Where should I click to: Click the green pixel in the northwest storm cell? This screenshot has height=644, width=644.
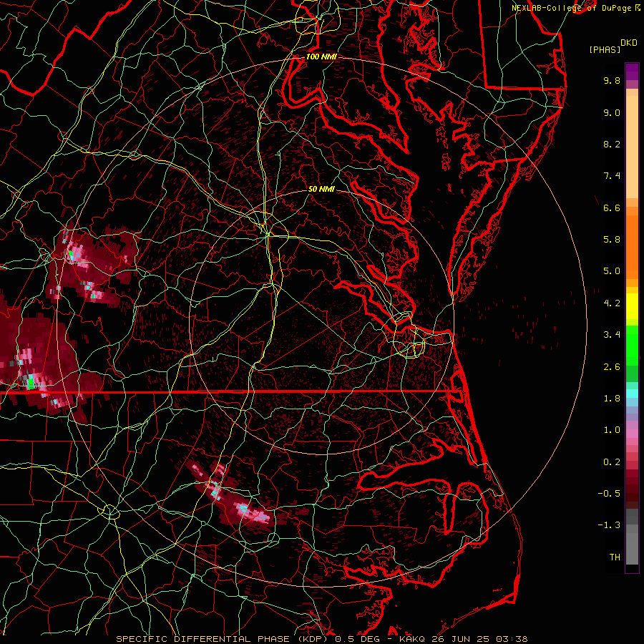coord(71,253)
